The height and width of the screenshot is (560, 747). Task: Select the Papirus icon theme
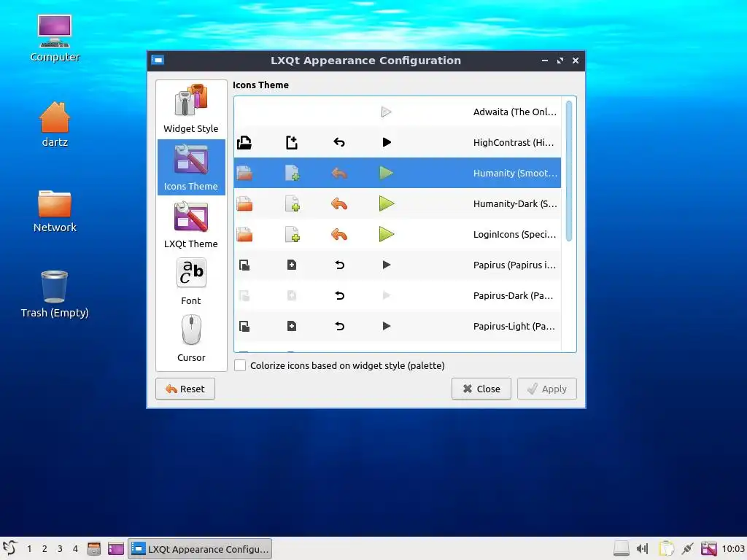click(x=397, y=265)
